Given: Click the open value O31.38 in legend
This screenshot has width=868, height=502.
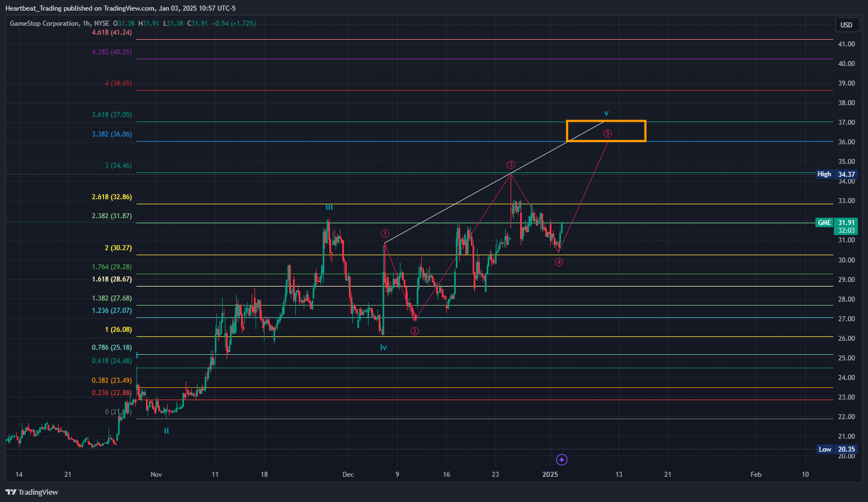Looking at the screenshot, I should (124, 24).
